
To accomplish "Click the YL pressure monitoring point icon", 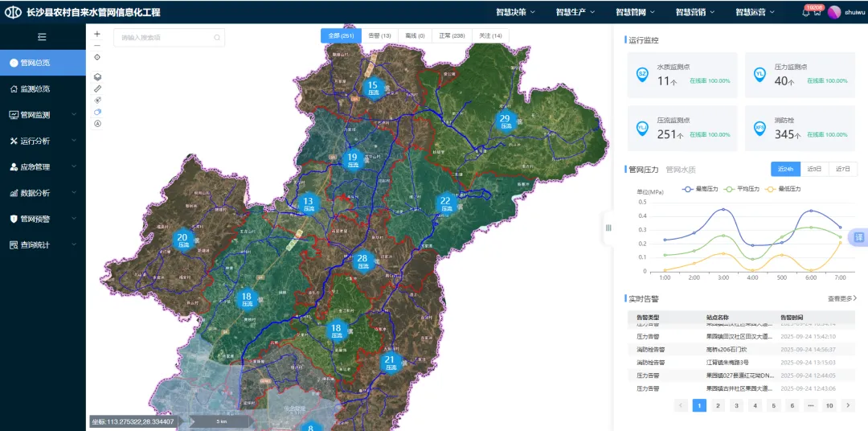I will pyautogui.click(x=759, y=74).
